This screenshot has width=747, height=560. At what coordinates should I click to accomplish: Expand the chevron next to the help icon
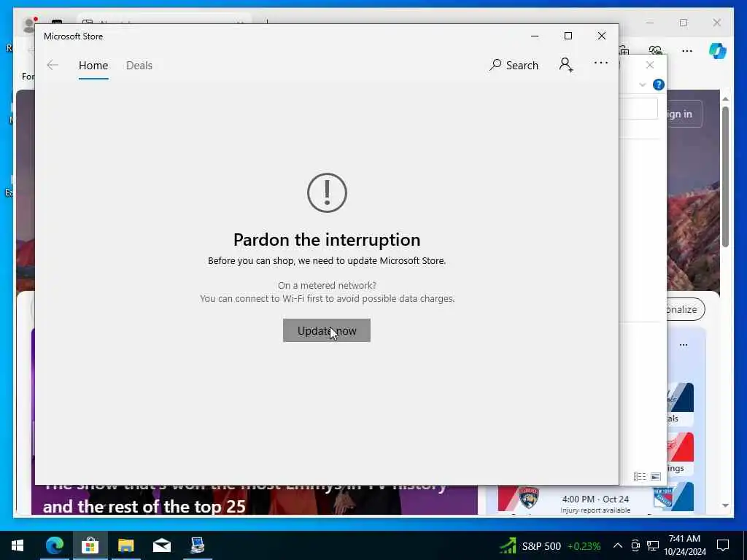coord(642,85)
